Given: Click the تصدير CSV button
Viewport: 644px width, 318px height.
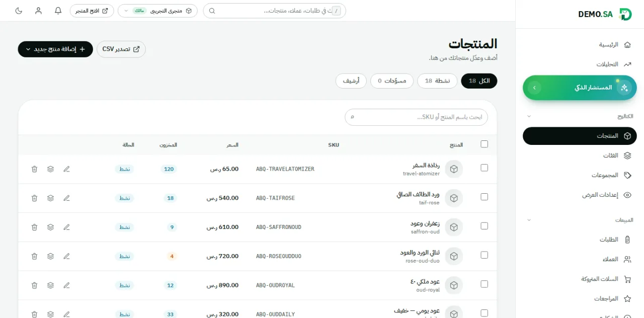Looking at the screenshot, I should coord(121,49).
